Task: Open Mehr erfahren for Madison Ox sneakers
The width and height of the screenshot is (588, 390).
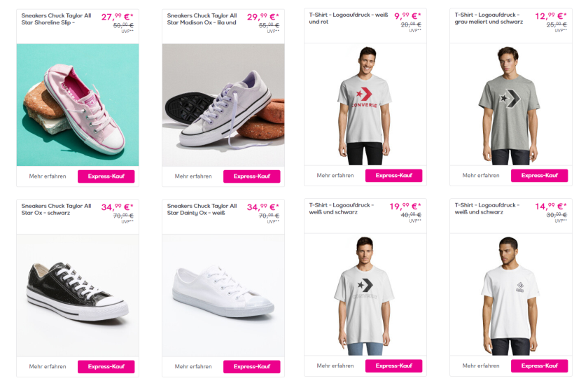Action: 193,176
